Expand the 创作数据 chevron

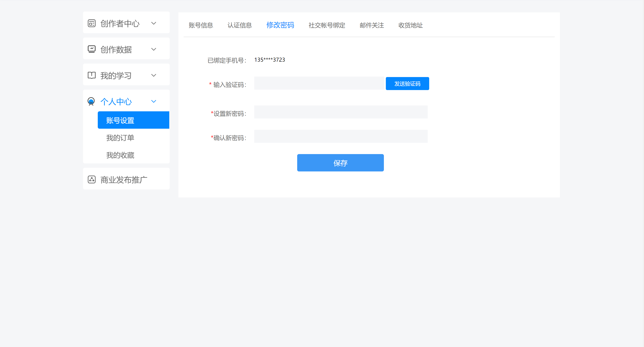[154, 49]
